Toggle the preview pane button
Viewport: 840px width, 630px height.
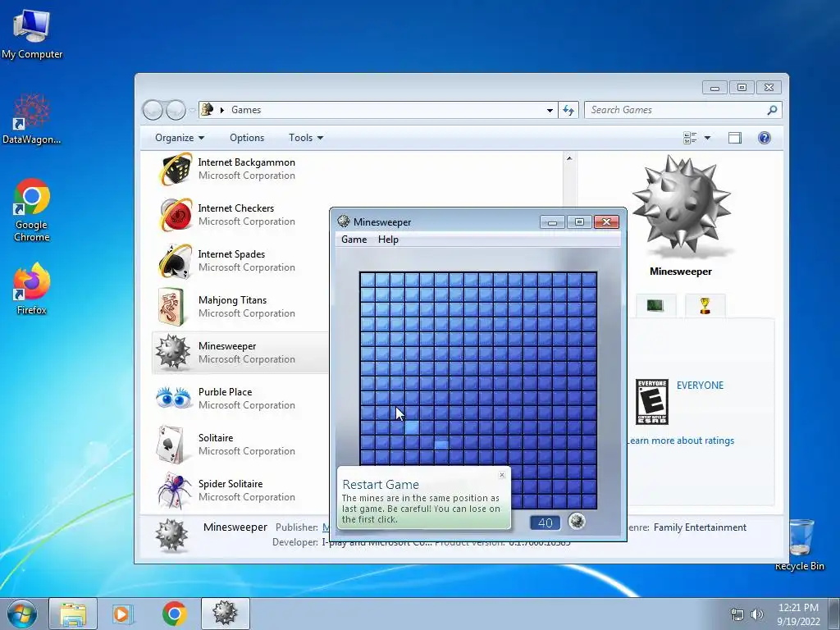point(735,138)
